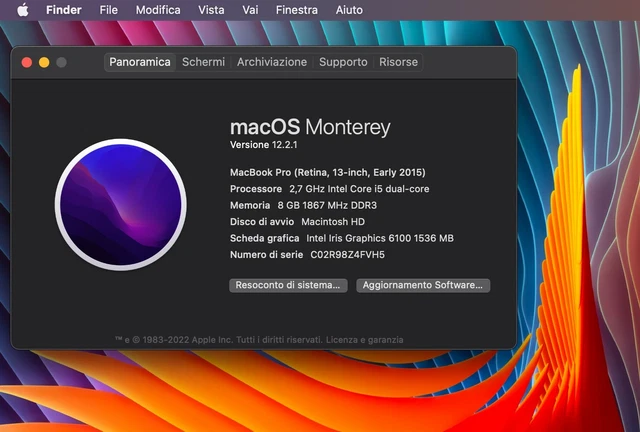Switch to the Risorse tab
The height and width of the screenshot is (432, 640).
coord(398,62)
